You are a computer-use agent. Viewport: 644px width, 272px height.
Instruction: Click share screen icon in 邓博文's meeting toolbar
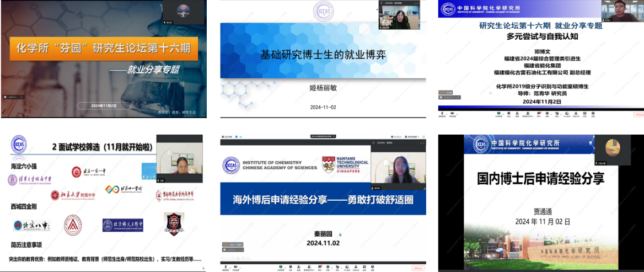pos(499,114)
